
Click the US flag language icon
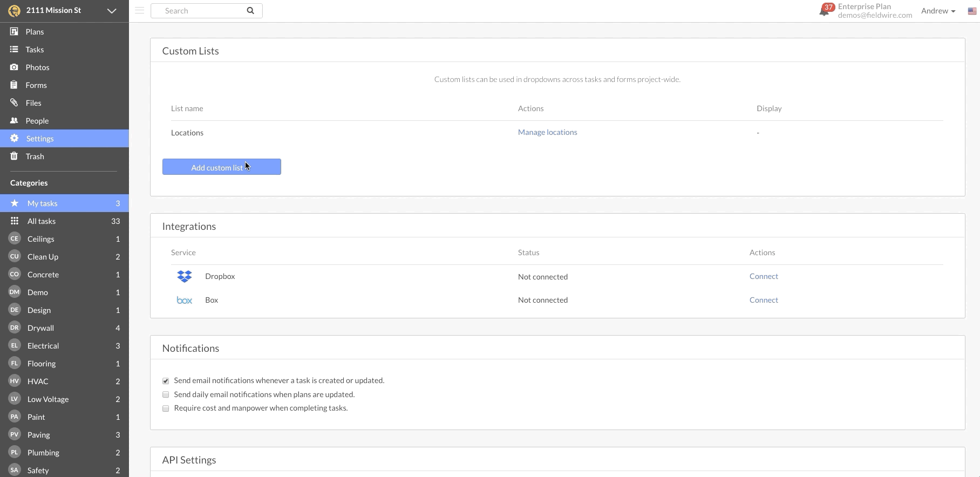[x=972, y=11]
